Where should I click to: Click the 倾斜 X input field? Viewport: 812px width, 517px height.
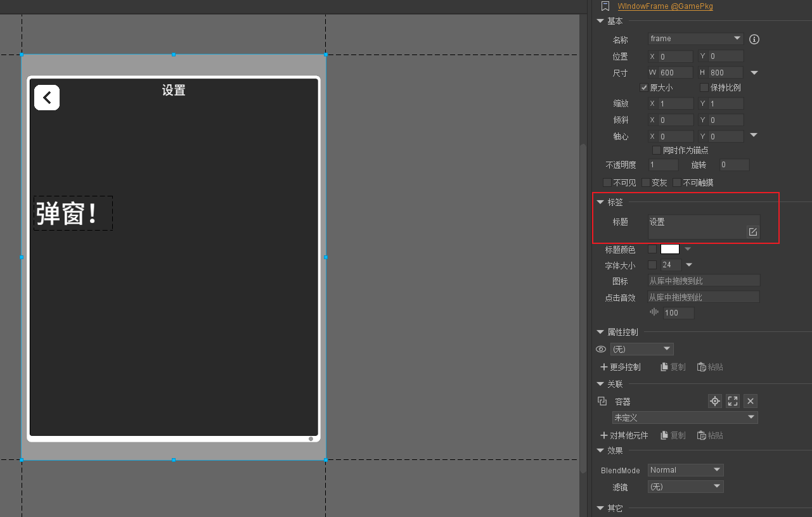pyautogui.click(x=676, y=120)
